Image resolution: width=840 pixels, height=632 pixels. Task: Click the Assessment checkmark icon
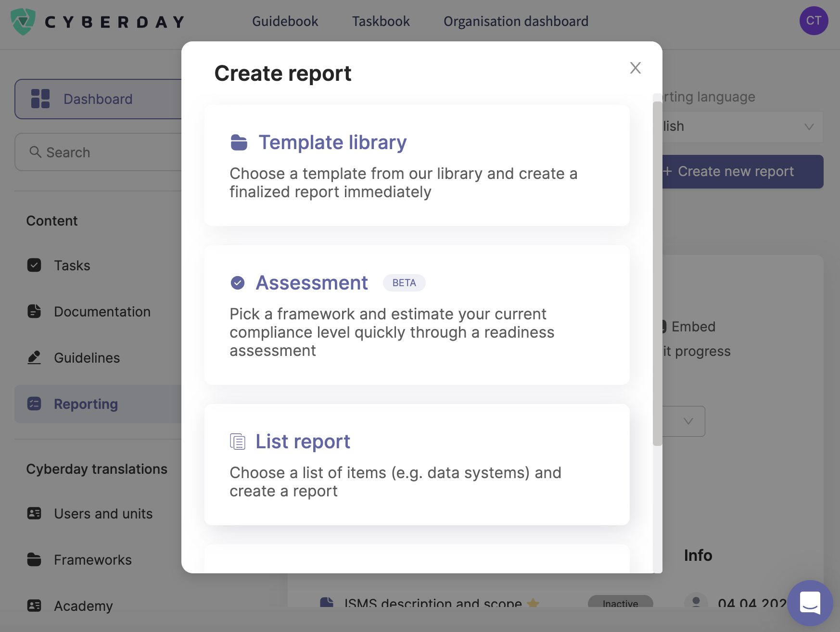click(238, 283)
